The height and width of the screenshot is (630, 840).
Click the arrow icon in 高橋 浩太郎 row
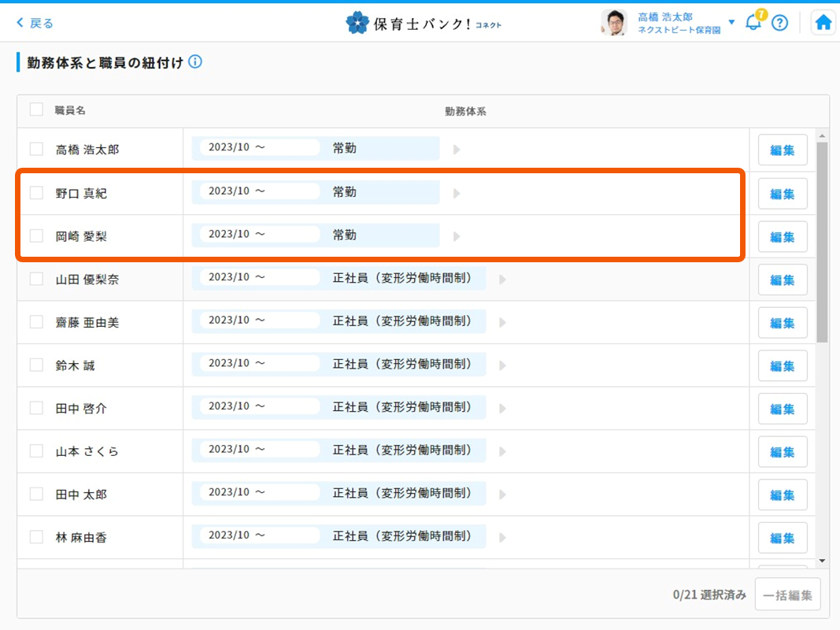click(x=457, y=150)
